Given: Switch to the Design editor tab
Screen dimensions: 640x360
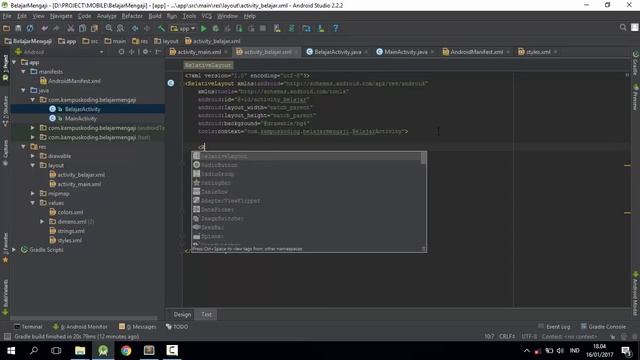Looking at the screenshot, I should pos(182,314).
